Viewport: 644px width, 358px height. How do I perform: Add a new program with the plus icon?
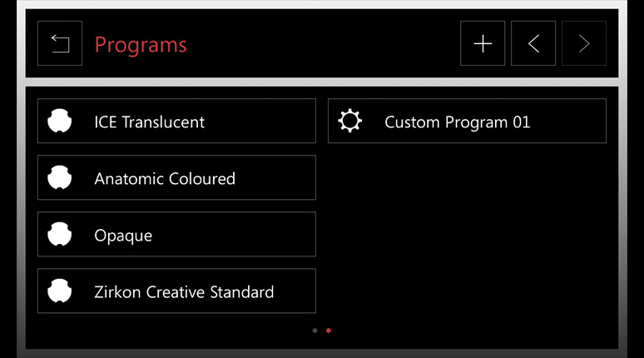coord(483,43)
